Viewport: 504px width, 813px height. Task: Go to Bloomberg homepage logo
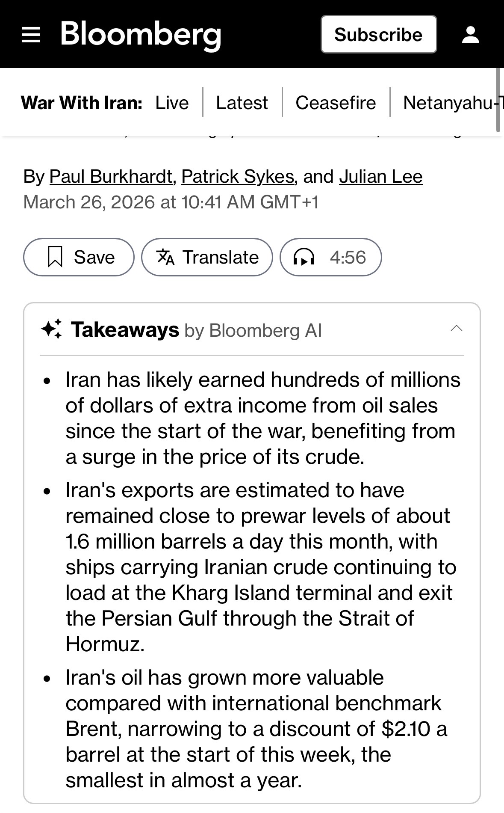(x=141, y=34)
